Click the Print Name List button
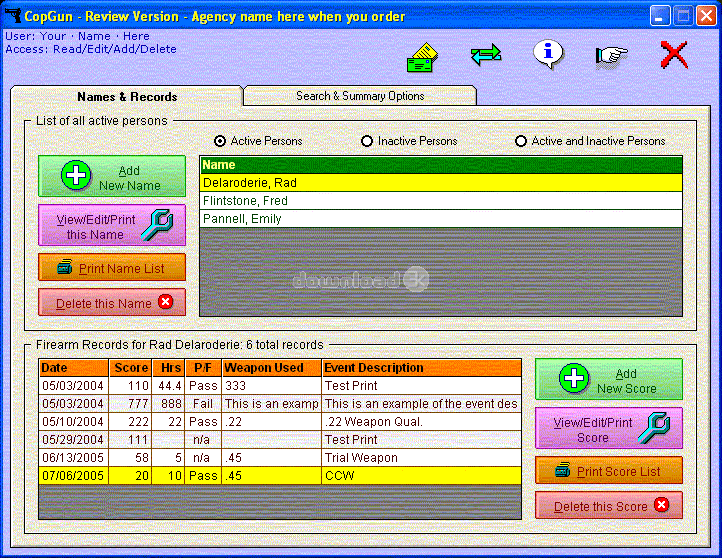The width and height of the screenshot is (722, 558). click(112, 267)
